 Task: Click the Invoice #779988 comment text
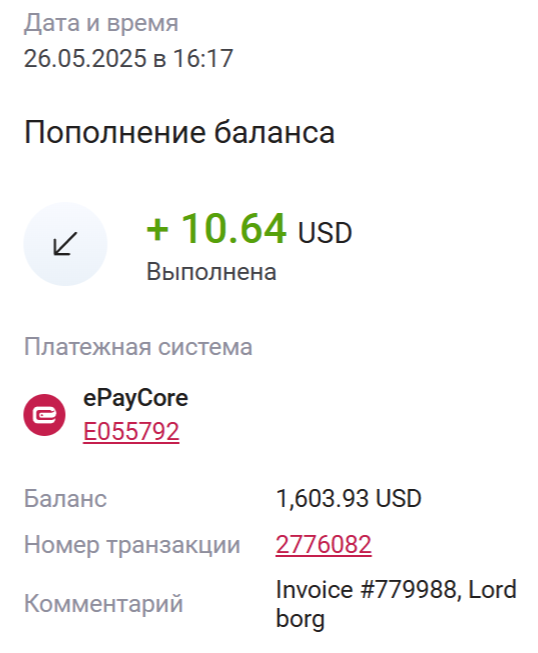[x=369, y=590]
